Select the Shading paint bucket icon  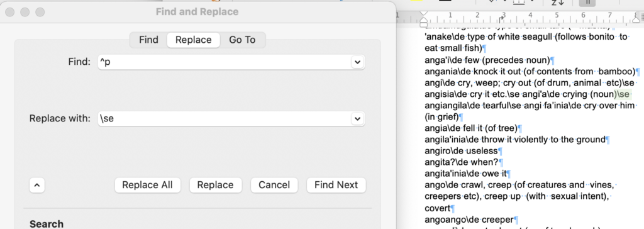[x=492, y=2]
